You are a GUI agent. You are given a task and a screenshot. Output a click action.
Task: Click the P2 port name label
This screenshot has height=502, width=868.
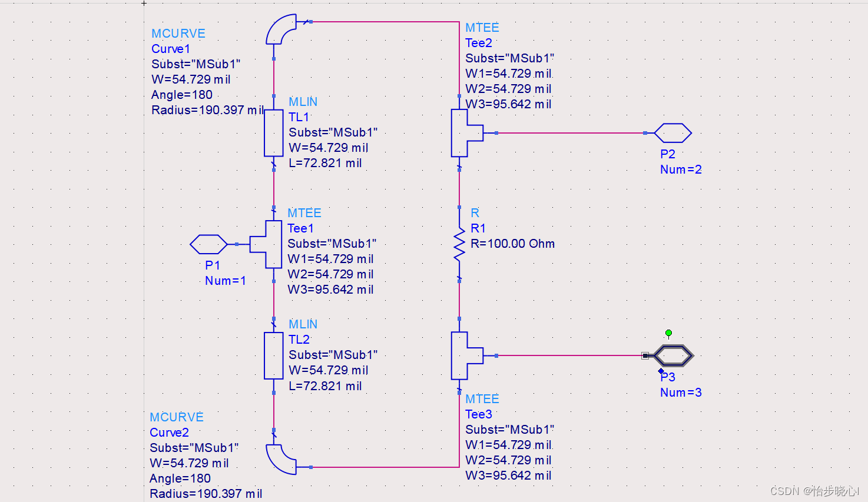pos(668,154)
